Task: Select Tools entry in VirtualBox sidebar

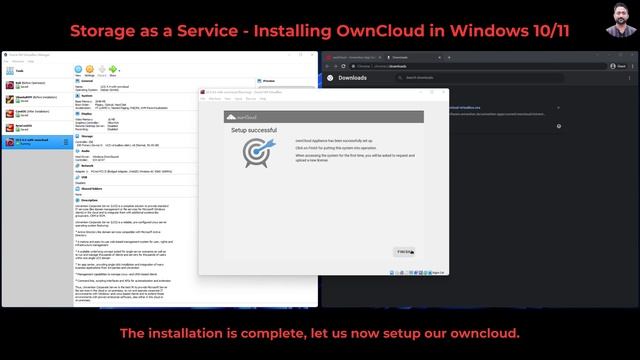Action: pos(37,71)
